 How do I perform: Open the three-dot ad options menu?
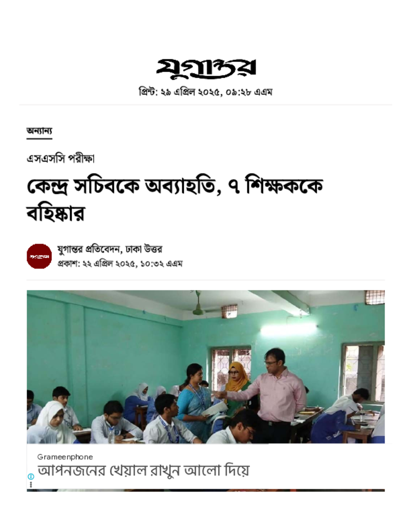(31, 484)
